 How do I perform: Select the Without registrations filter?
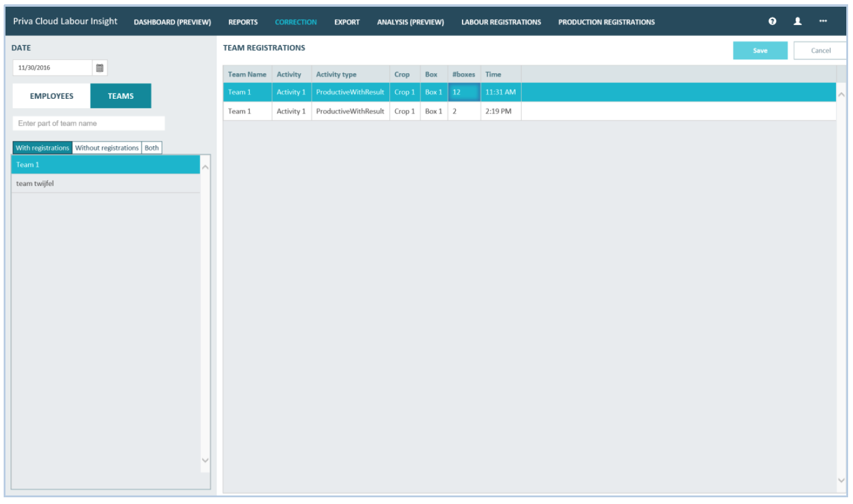coord(107,148)
